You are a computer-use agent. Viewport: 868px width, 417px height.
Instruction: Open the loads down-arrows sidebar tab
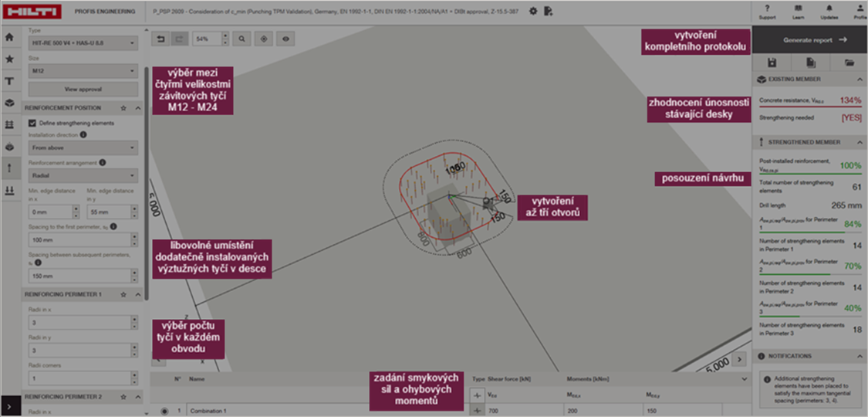pos(9,190)
